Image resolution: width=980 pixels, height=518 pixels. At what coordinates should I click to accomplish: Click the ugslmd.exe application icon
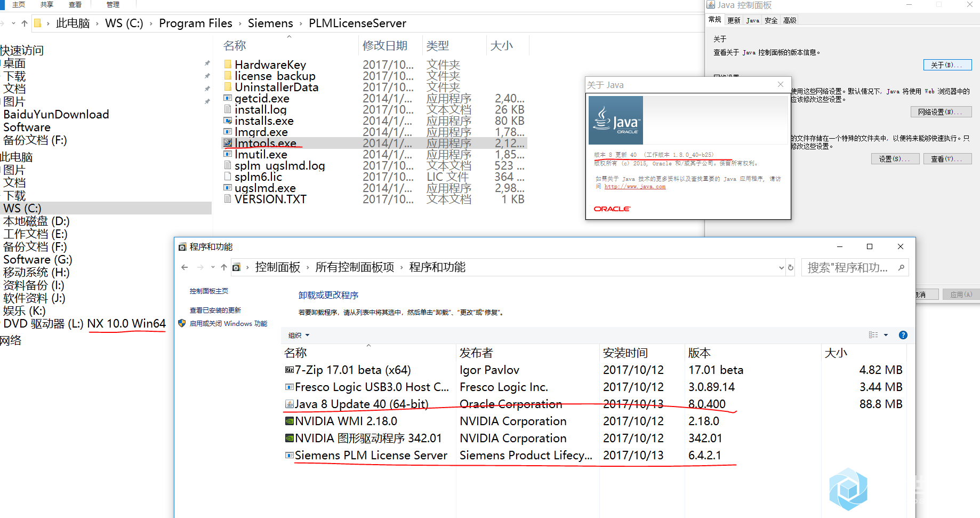[x=228, y=188]
